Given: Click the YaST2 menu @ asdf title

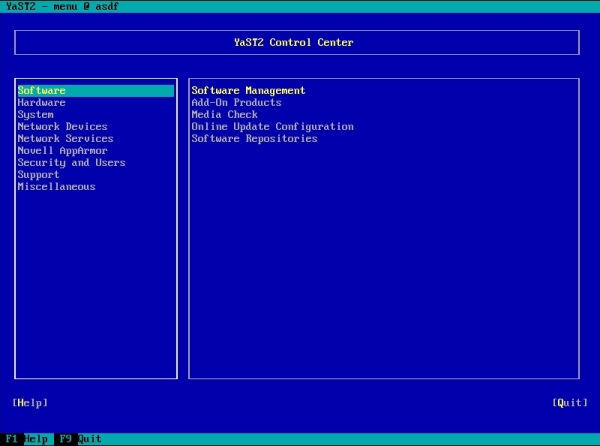Looking at the screenshot, I should (62, 6).
